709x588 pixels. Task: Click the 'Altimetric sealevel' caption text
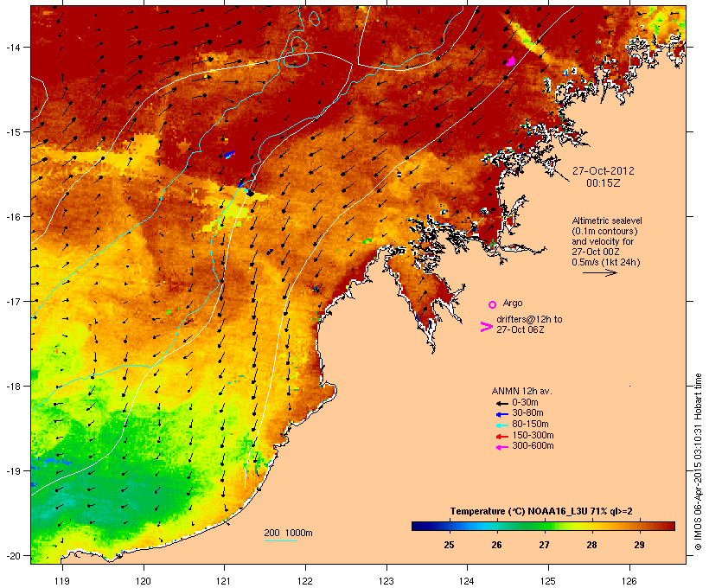[607, 220]
